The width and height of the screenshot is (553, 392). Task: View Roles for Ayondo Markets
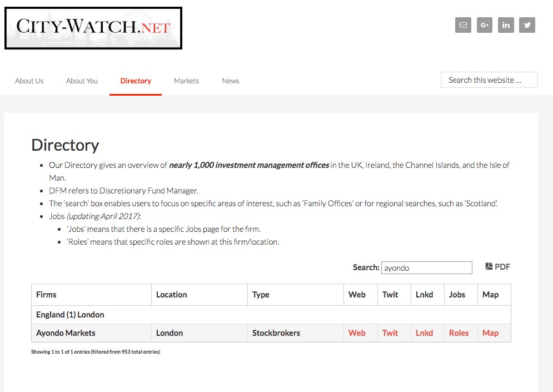[459, 333]
